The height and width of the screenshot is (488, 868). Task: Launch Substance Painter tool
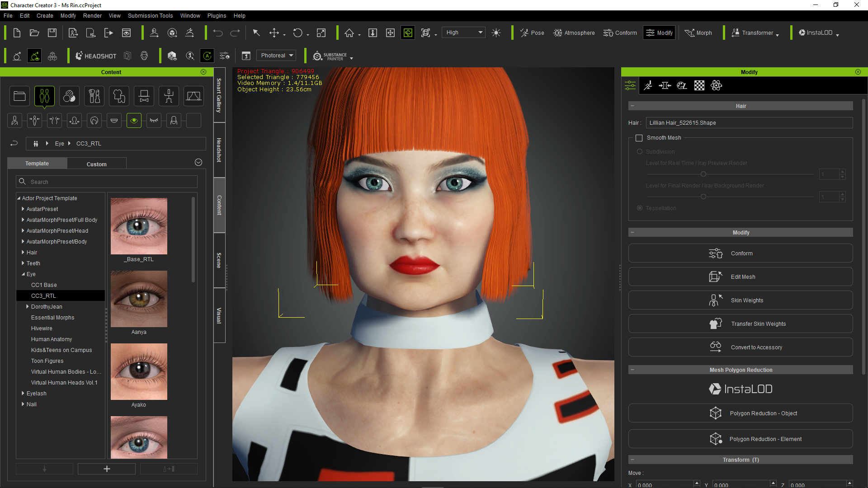(330, 56)
